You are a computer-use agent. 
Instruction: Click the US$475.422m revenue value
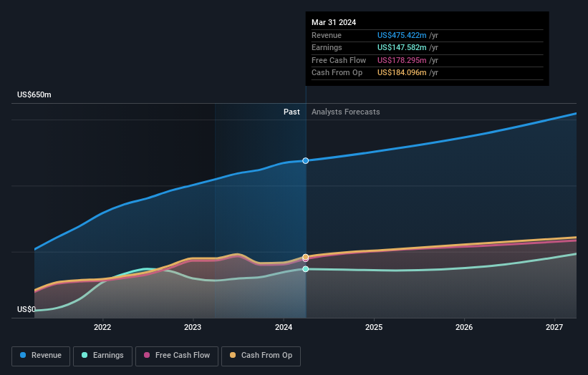point(402,35)
